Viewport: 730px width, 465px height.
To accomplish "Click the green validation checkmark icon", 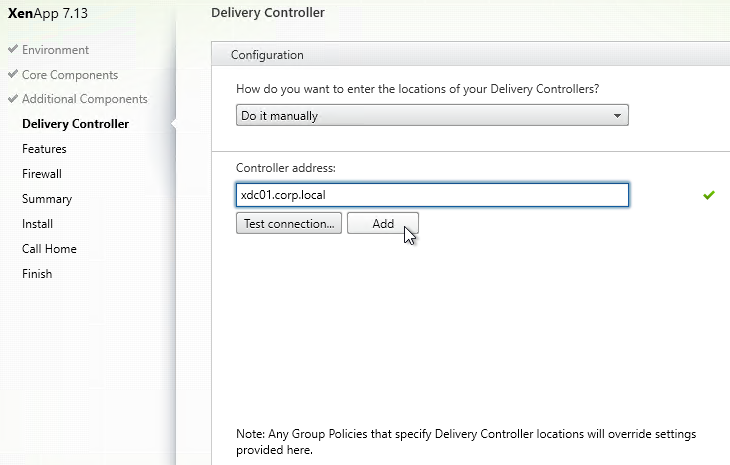I will [709, 195].
